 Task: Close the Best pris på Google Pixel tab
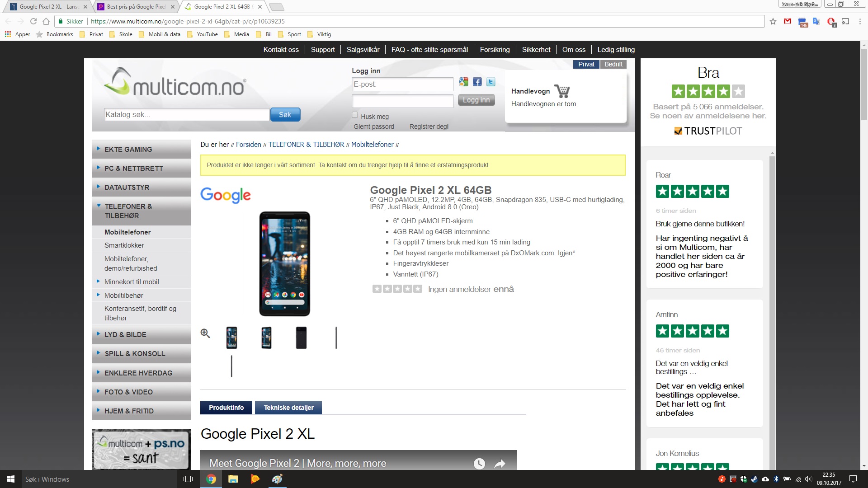(173, 7)
